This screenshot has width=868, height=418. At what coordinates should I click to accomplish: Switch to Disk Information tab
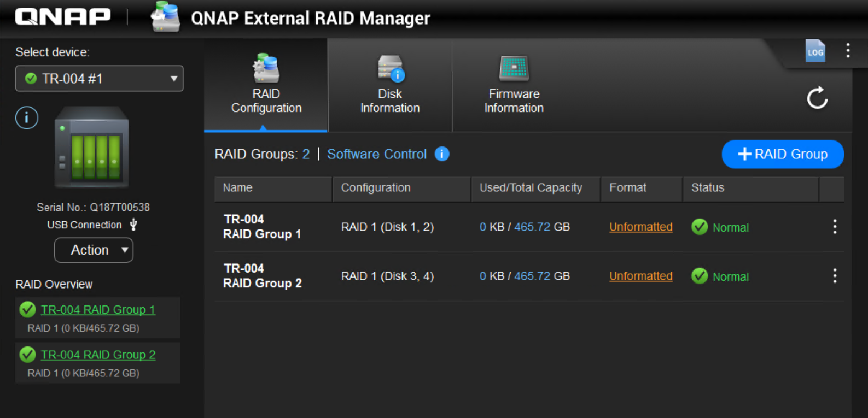tap(390, 86)
